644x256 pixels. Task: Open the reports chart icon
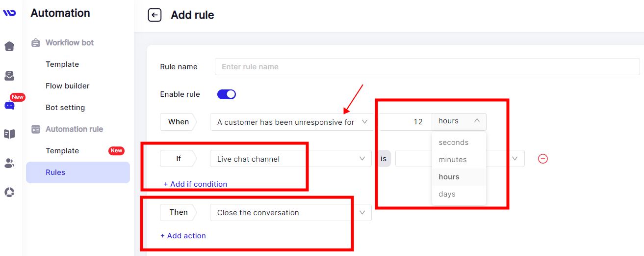[9, 192]
